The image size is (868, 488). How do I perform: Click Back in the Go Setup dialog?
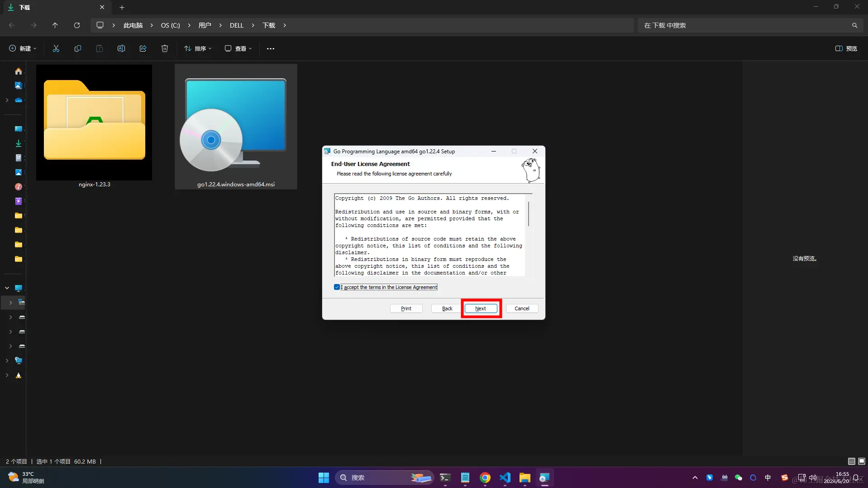pyautogui.click(x=447, y=308)
